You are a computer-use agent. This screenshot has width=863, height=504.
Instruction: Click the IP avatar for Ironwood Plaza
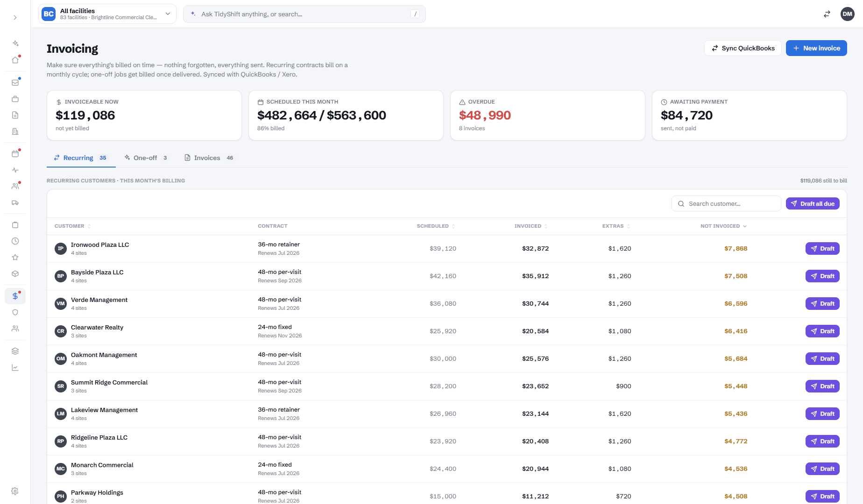pos(61,249)
